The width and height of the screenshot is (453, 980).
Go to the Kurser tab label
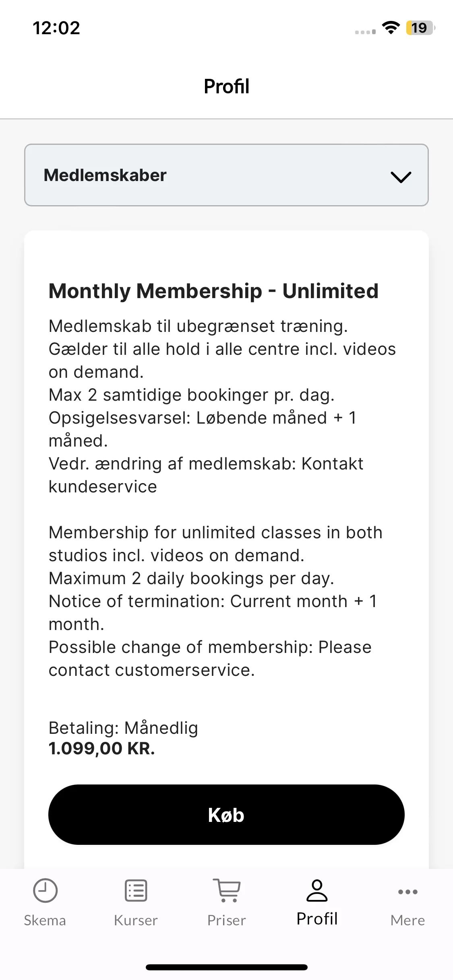136,920
